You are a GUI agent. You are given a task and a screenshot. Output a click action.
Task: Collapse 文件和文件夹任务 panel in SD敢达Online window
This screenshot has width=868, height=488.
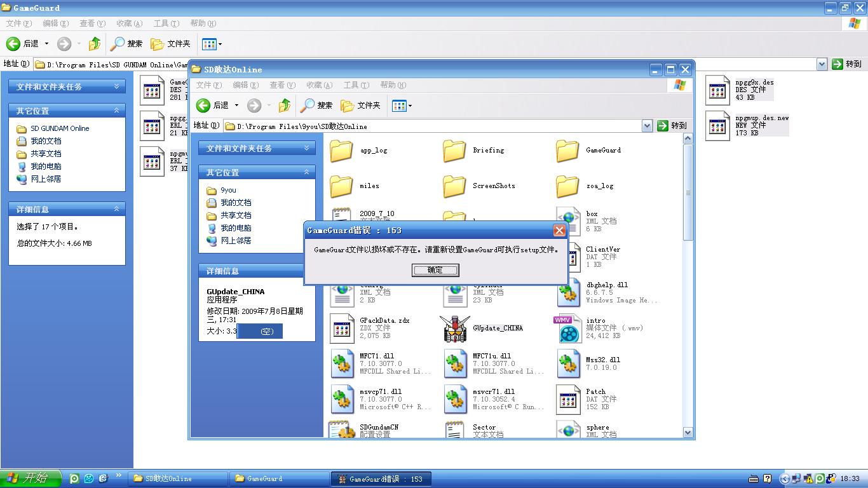[306, 148]
